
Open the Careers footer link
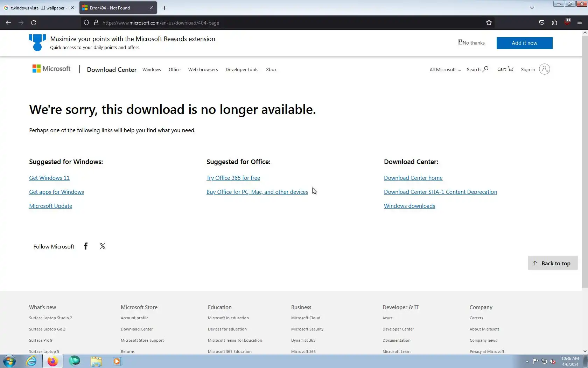point(476,318)
